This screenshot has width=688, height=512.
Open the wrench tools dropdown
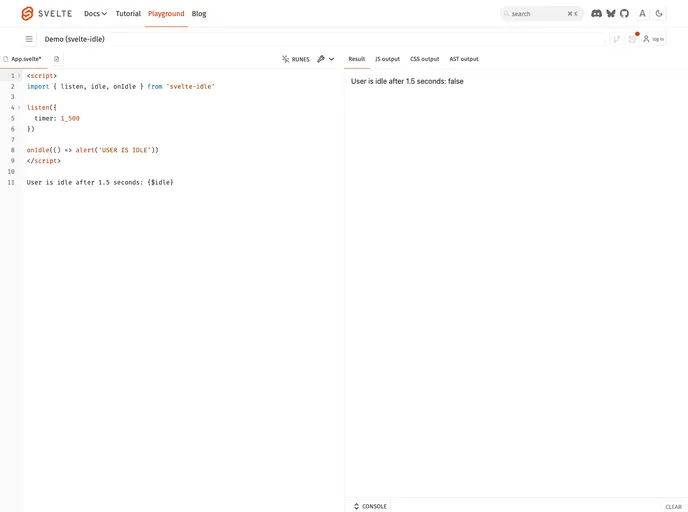pyautogui.click(x=326, y=59)
